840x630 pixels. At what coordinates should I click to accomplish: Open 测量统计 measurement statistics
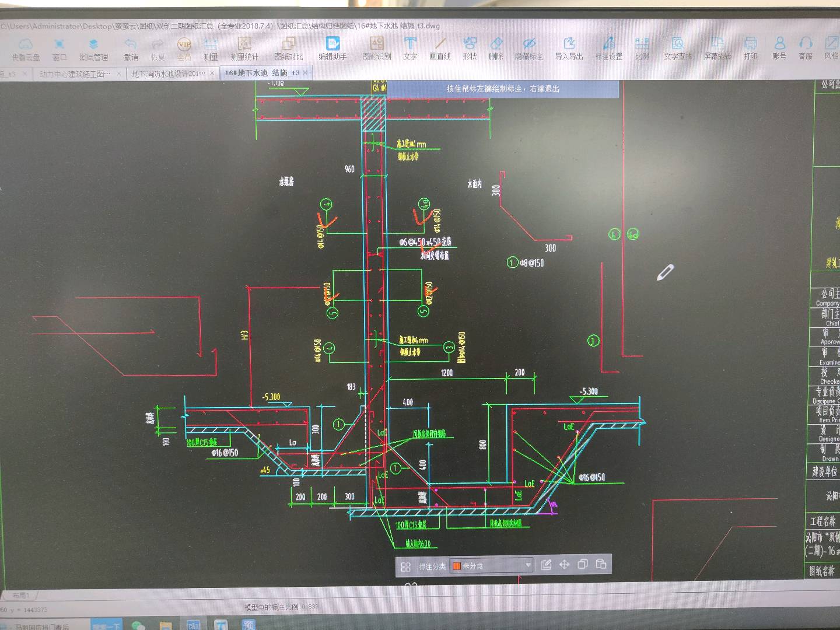coord(244,49)
